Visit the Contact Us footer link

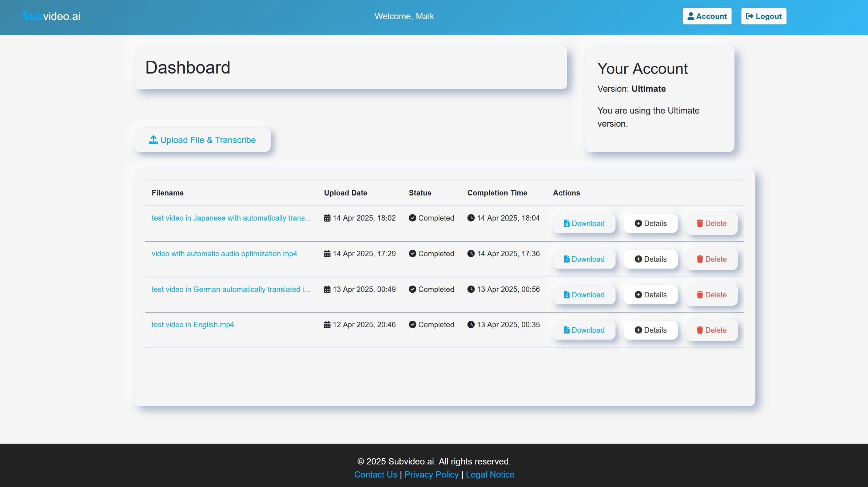click(375, 475)
